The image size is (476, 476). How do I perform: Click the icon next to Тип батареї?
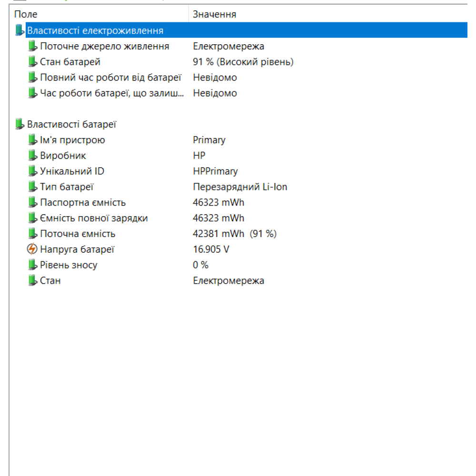(x=32, y=187)
